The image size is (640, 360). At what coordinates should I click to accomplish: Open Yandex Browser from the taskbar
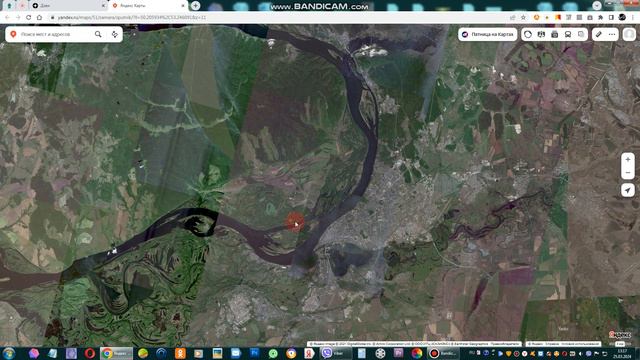click(309, 353)
